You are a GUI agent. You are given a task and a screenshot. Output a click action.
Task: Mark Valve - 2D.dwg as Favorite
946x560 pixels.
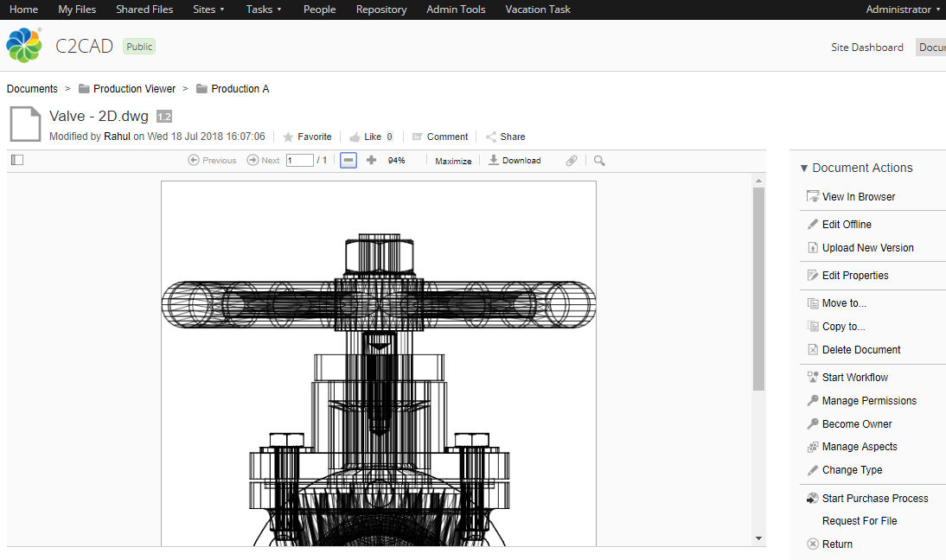click(x=307, y=137)
